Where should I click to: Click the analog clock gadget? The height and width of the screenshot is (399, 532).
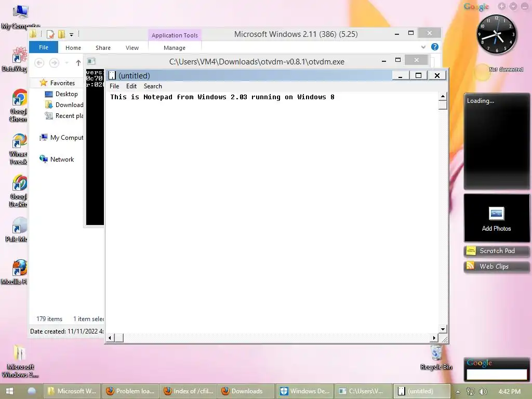497,35
